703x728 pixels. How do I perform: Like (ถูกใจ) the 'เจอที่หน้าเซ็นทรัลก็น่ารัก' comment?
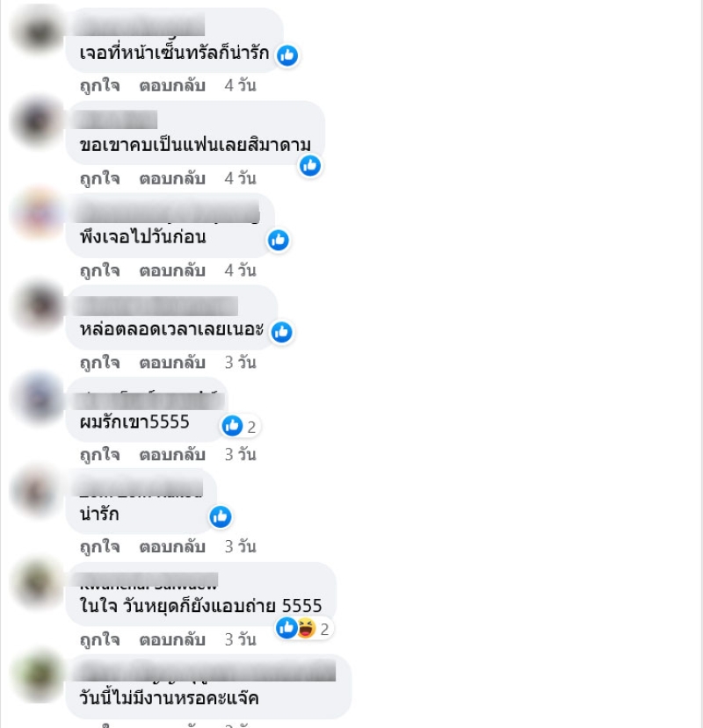pos(100,85)
